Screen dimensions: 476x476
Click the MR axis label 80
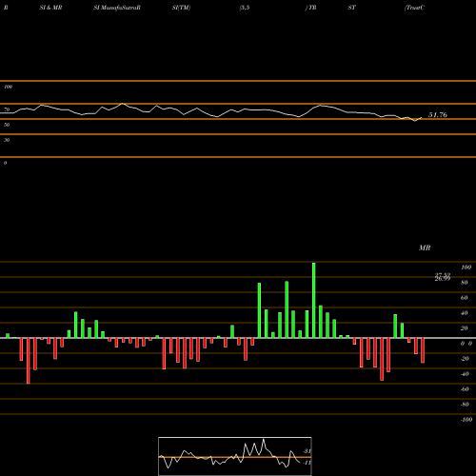coord(465,283)
